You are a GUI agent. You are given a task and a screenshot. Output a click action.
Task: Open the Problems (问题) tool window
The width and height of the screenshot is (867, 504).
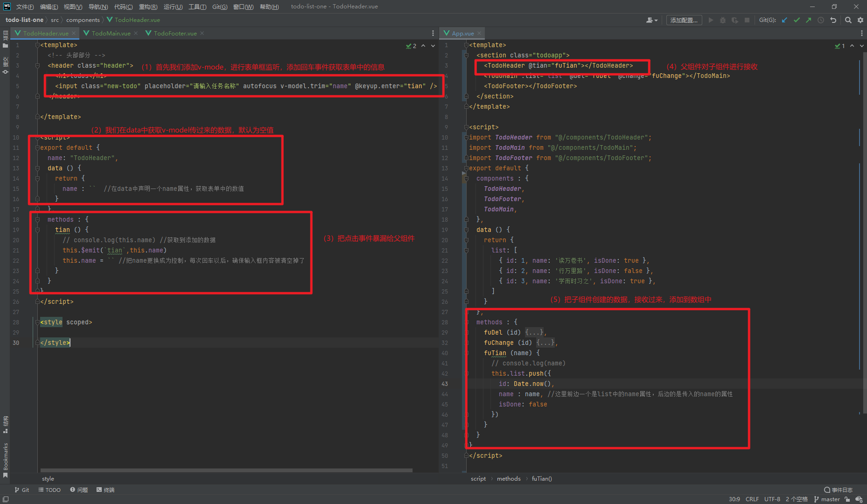79,490
